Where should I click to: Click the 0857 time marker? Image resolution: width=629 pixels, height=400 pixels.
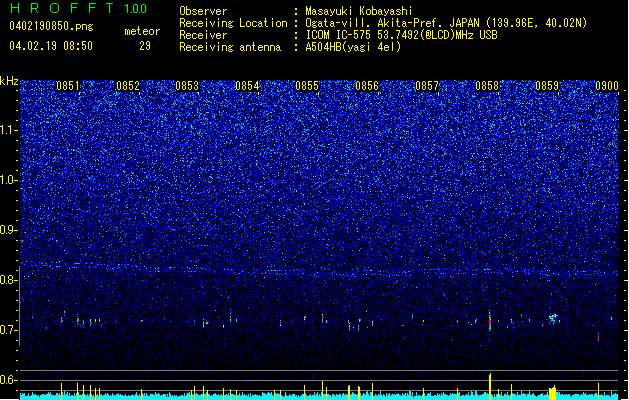[x=427, y=86]
